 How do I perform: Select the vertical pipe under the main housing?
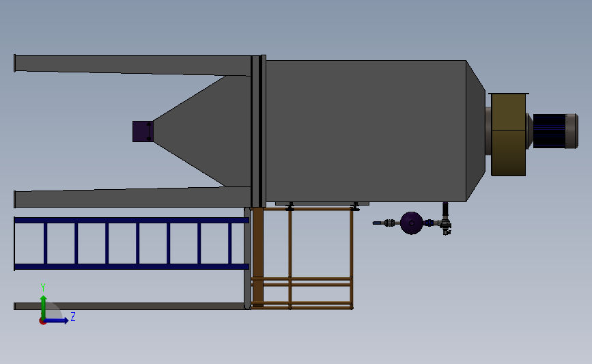[445, 210]
